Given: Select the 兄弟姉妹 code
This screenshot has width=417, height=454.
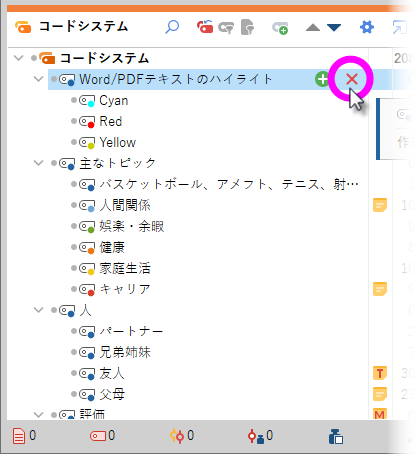Looking at the screenshot, I should click(x=125, y=352).
